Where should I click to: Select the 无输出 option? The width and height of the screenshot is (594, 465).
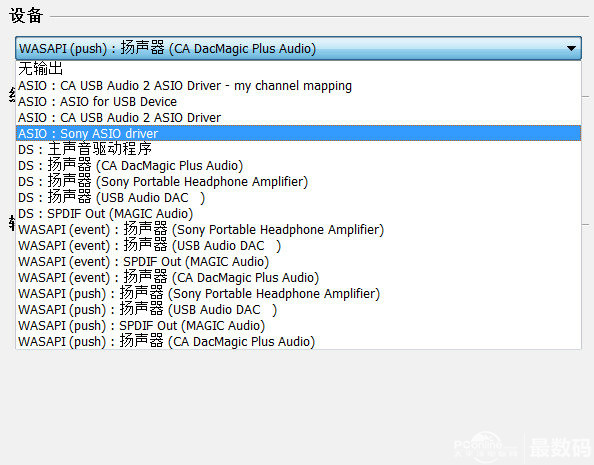click(x=299, y=69)
